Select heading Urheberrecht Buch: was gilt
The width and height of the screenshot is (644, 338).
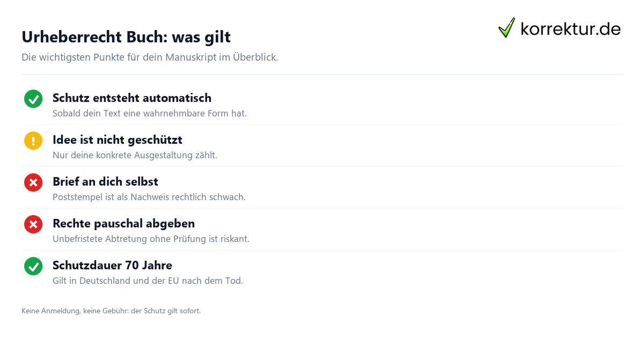pyautogui.click(x=126, y=37)
